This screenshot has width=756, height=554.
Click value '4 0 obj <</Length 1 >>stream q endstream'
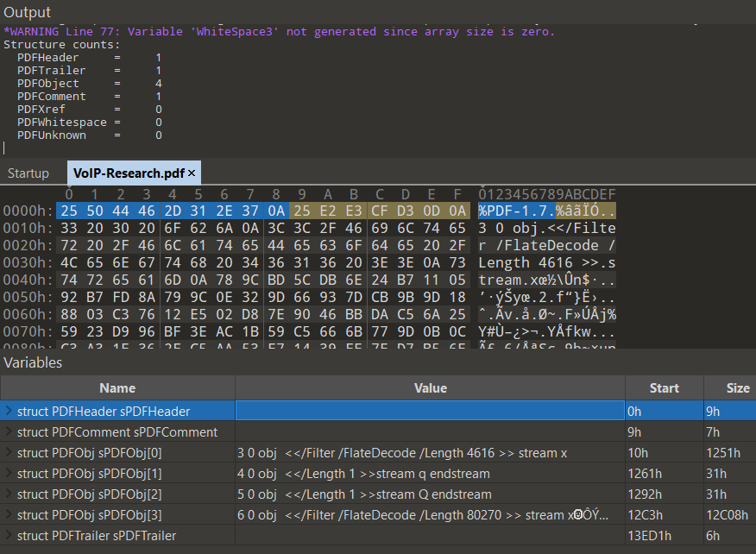(x=363, y=474)
